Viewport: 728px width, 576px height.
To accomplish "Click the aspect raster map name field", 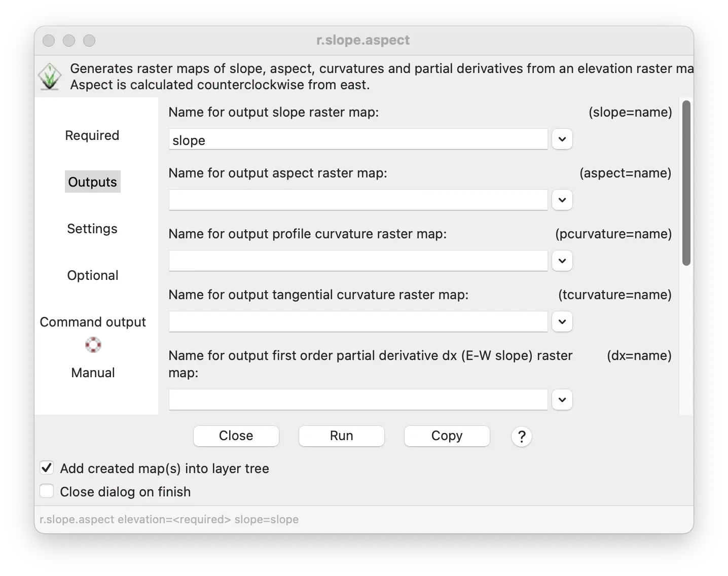I will coord(358,200).
